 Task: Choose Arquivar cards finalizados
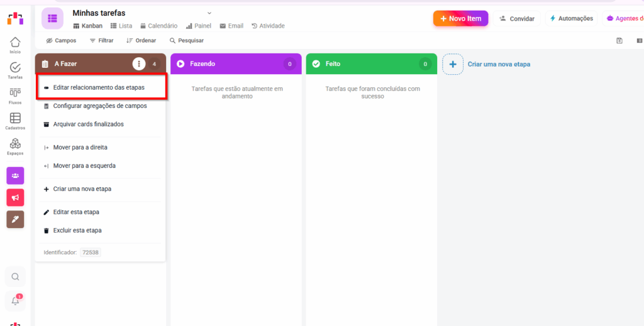[88, 124]
